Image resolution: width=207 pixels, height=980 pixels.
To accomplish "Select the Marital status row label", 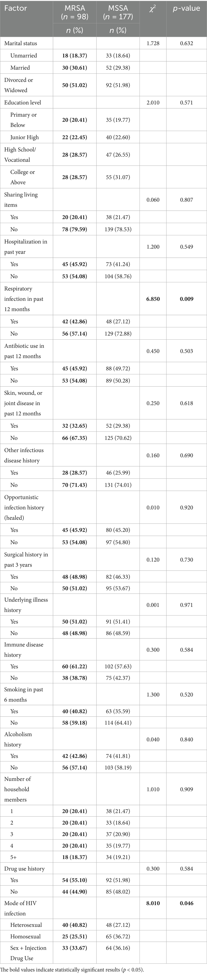I will click(21, 43).
